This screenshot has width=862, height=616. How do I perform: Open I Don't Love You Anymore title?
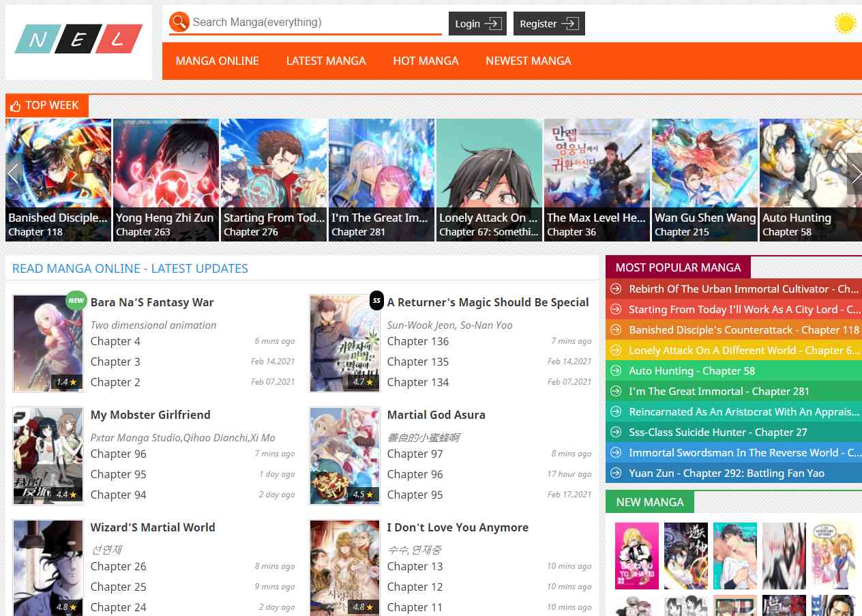[x=458, y=527]
